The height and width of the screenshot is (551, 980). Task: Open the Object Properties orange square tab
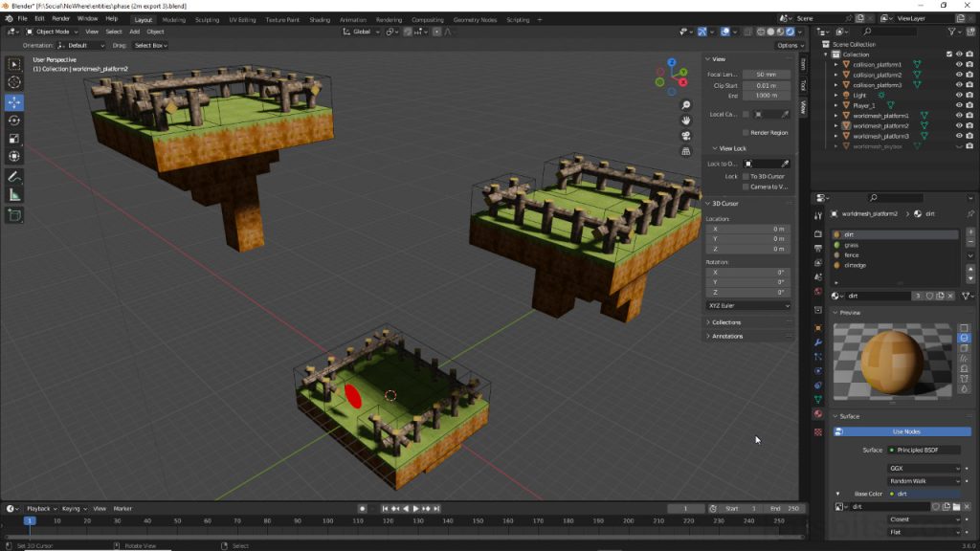(817, 328)
